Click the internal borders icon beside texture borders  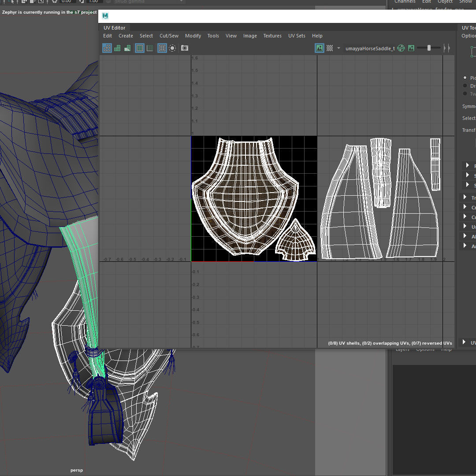150,48
